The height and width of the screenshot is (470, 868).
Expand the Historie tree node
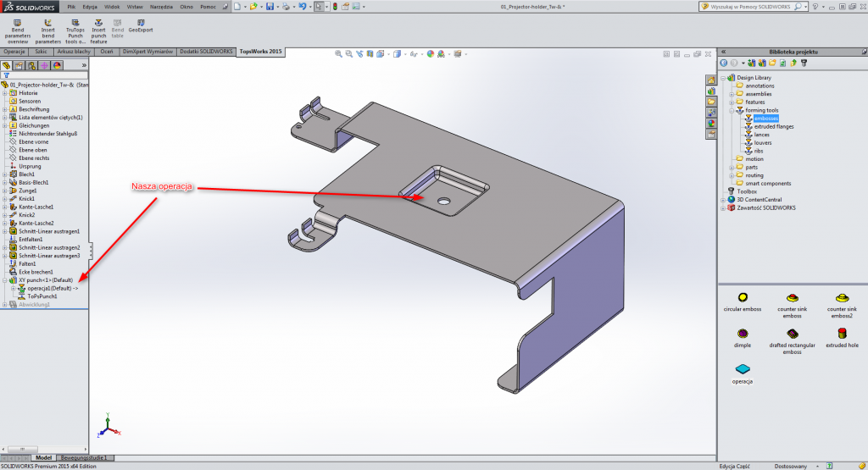point(5,93)
